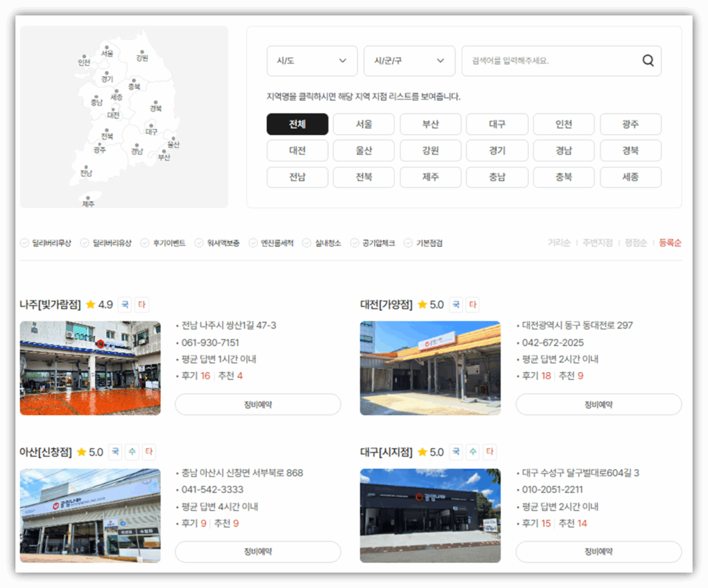Viewport: 708px width, 588px height.
Task: Enable the 딜리버리무상 filter checkbox
Action: 25,243
